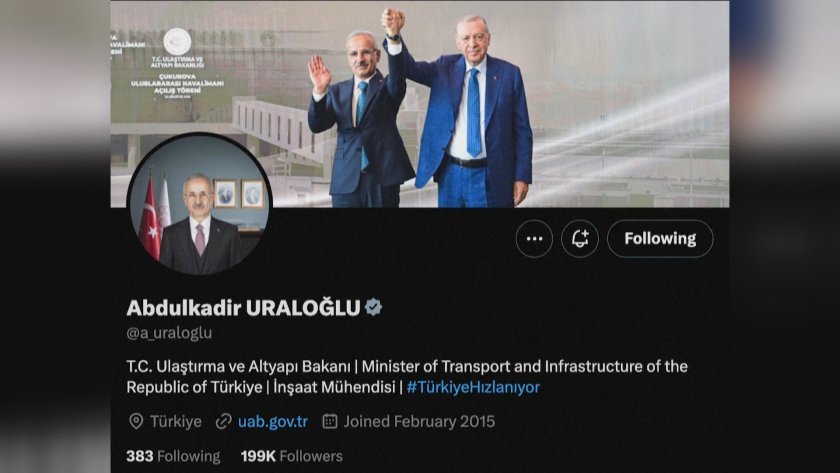
Task: Turn on notifications with the bell icon
Action: (x=580, y=239)
